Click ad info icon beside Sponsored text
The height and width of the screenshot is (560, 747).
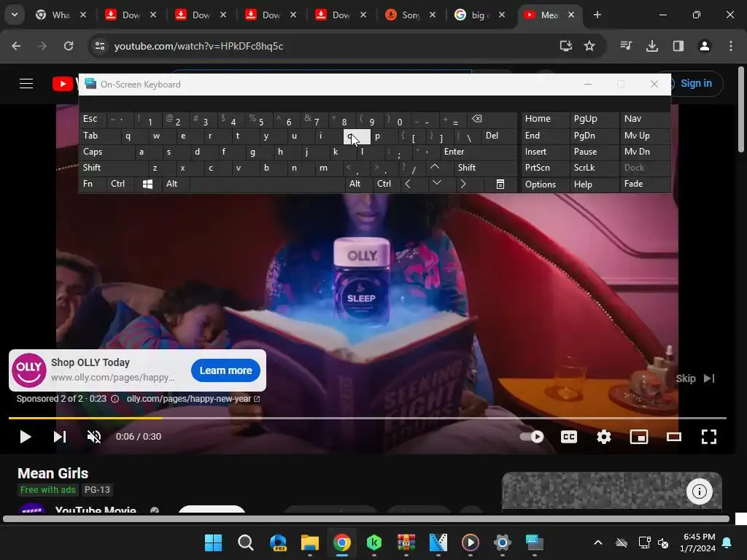(x=115, y=399)
